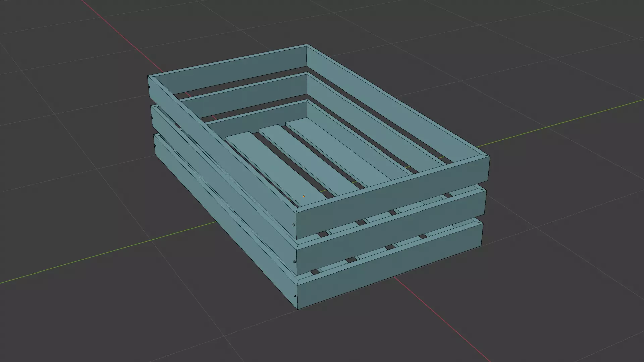Click the orange origin point inside the crate
Image resolution: width=644 pixels, height=362 pixels.
tap(304, 196)
